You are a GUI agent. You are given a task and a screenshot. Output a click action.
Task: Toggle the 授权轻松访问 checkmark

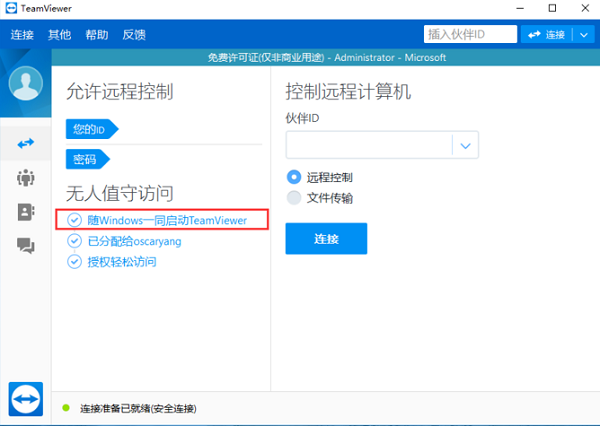(x=74, y=262)
